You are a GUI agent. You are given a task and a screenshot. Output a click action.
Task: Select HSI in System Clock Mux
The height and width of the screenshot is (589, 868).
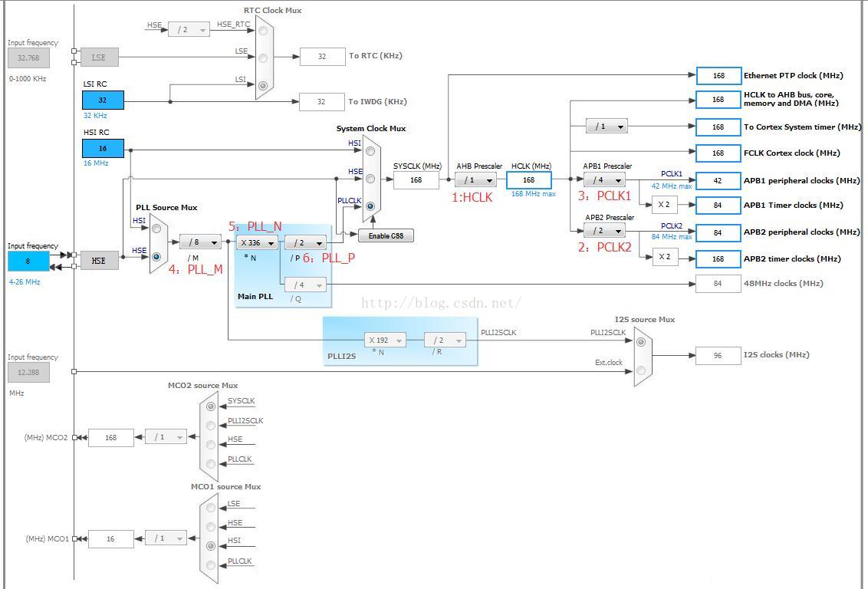370,150
